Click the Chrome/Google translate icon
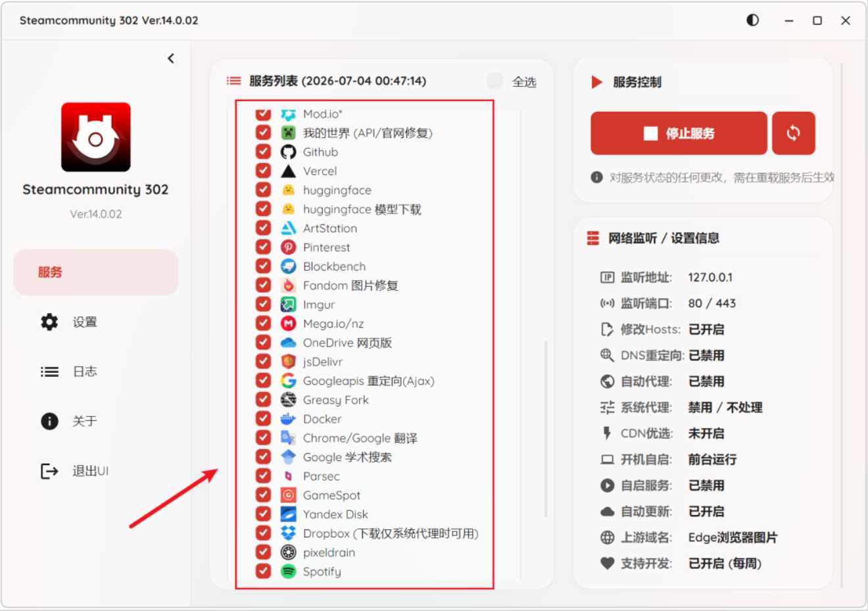This screenshot has width=868, height=611. click(x=288, y=438)
